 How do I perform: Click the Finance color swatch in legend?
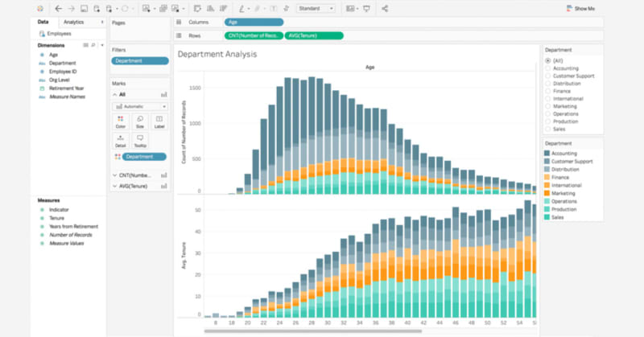point(547,177)
